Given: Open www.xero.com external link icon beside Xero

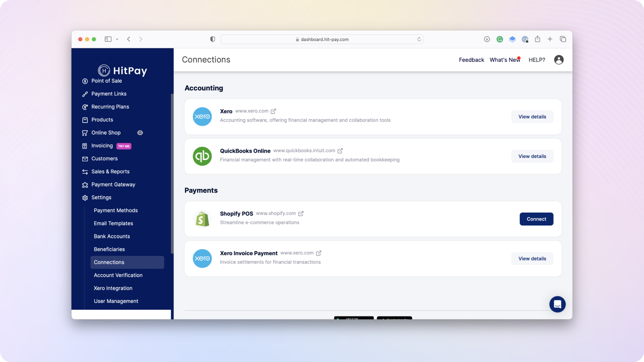Looking at the screenshot, I should [x=273, y=111].
